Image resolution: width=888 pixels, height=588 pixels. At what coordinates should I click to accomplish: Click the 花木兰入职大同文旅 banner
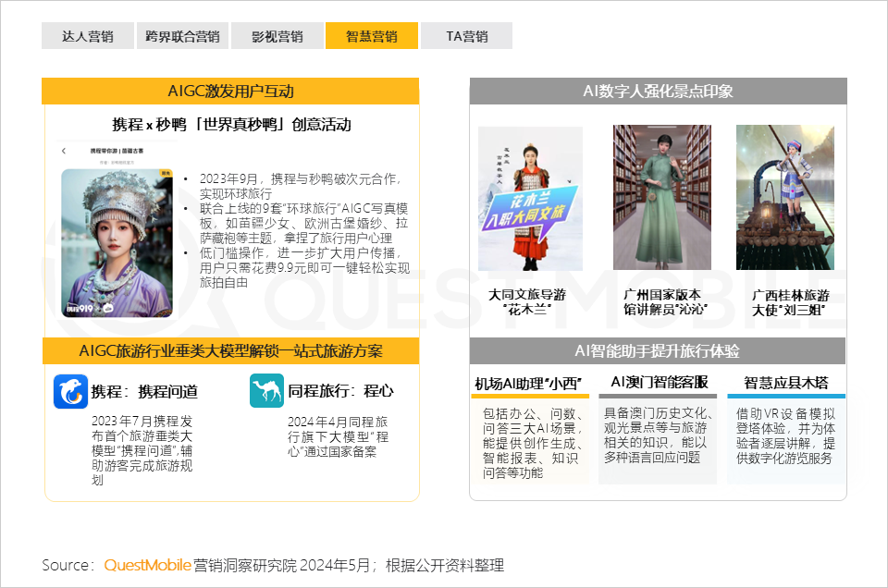pyautogui.click(x=530, y=213)
